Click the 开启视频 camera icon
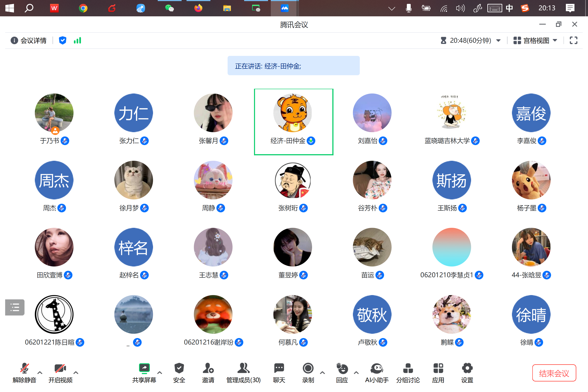 click(x=60, y=368)
